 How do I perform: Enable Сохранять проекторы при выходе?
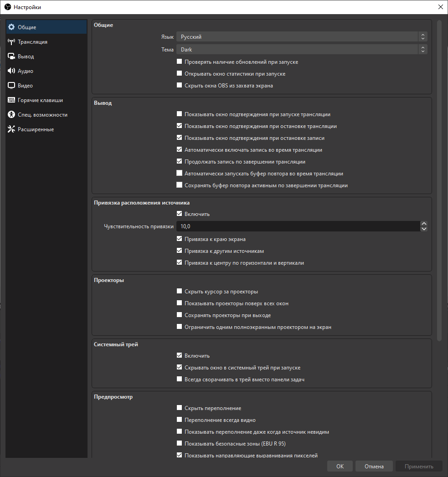pyautogui.click(x=179, y=315)
